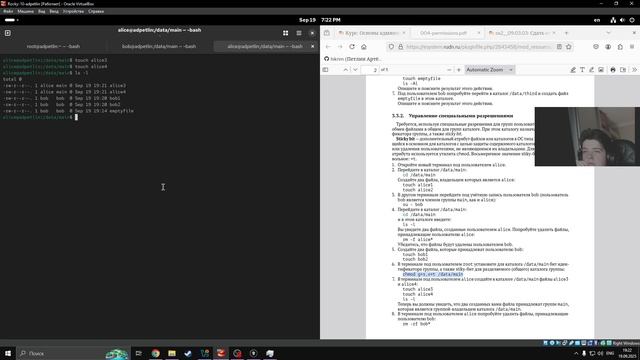640x360 pixels.
Task: Select the PDF add-text tool
Action: (582, 70)
